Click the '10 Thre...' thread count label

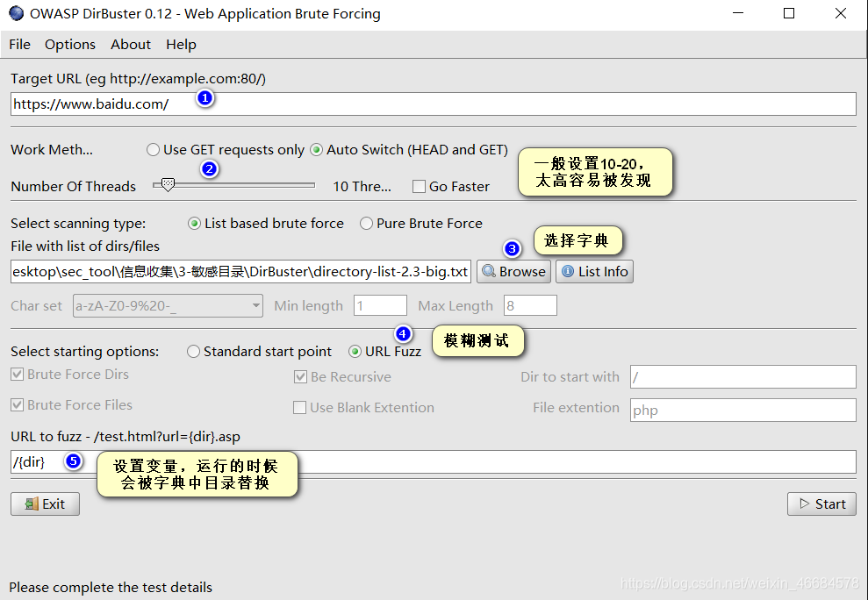click(362, 187)
